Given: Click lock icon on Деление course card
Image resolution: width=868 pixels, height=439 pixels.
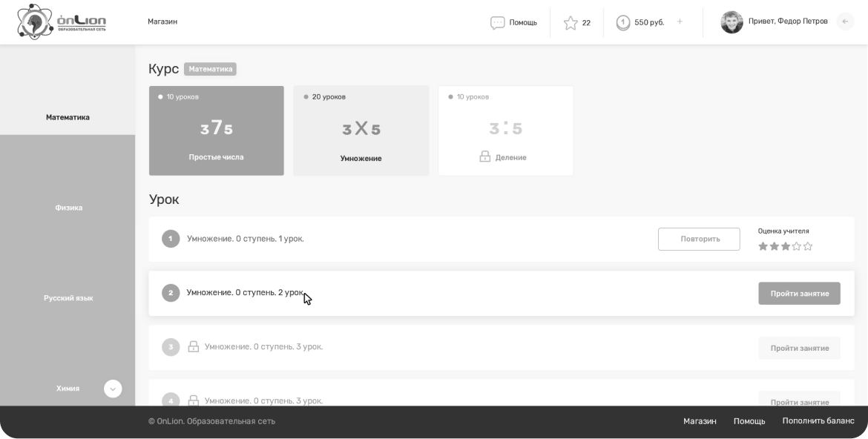Looking at the screenshot, I should 484,157.
